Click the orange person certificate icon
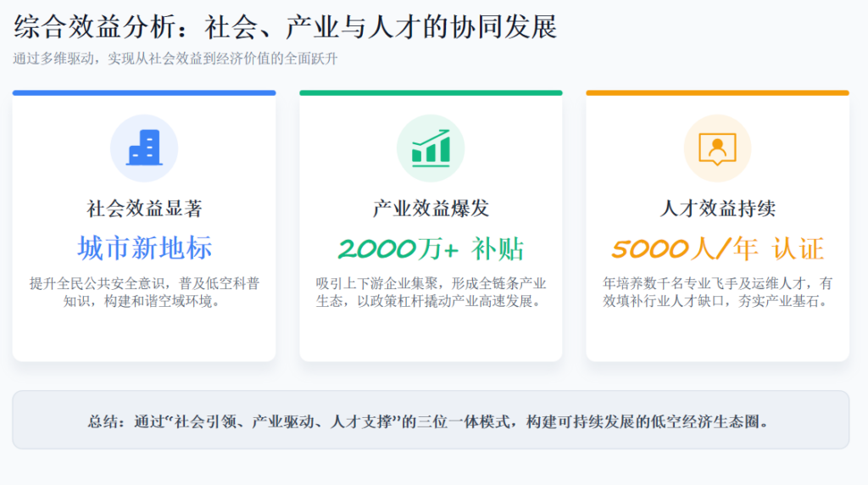The width and height of the screenshot is (868, 485). click(x=717, y=148)
